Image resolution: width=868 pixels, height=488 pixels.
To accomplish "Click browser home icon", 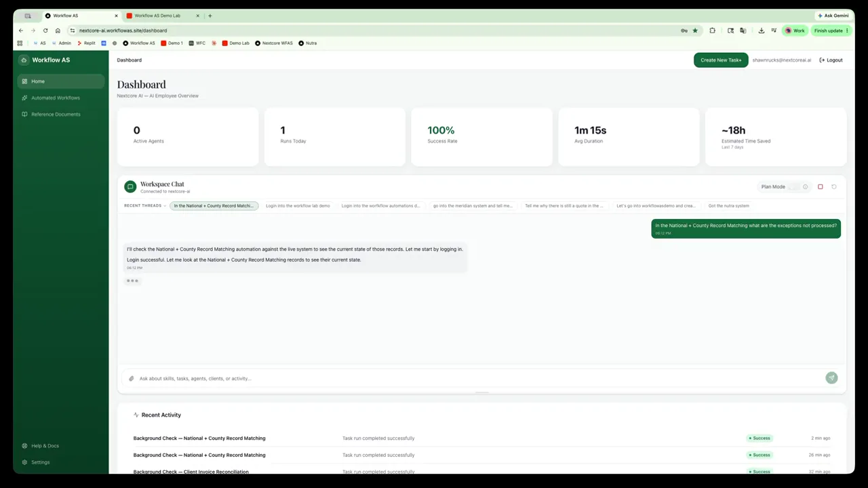I will pyautogui.click(x=58, y=30).
